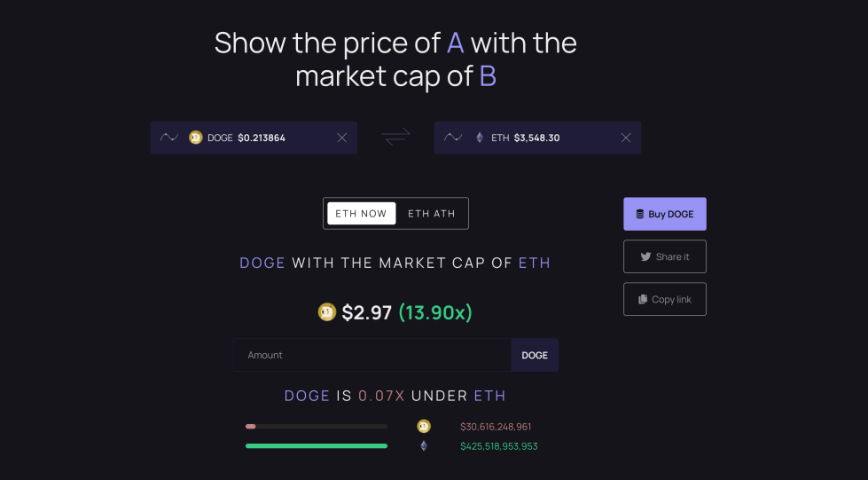The image size is (868, 480).
Task: Click the green ETH market cap bar
Action: coord(317,445)
